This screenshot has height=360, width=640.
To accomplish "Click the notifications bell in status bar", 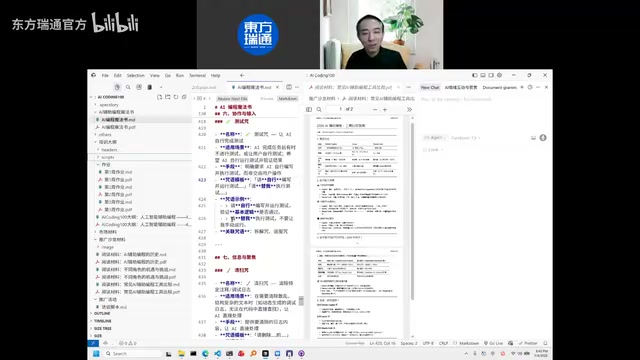I will [x=545, y=343].
